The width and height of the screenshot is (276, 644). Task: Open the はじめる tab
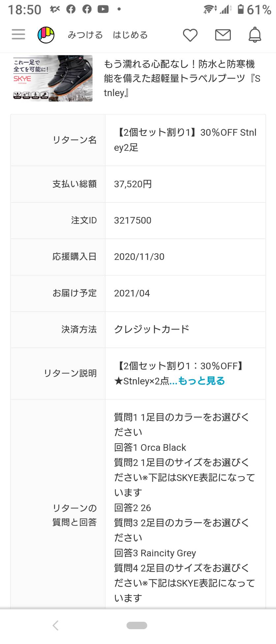tap(130, 35)
